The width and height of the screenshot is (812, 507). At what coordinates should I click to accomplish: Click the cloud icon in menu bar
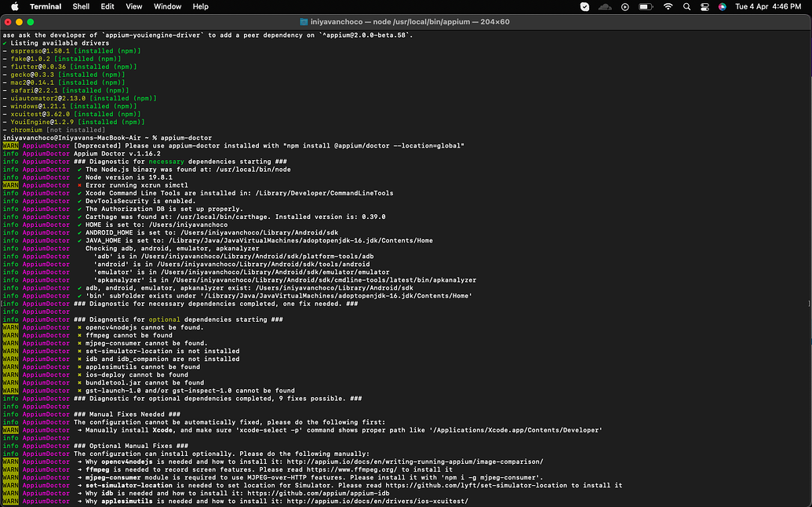coord(604,6)
